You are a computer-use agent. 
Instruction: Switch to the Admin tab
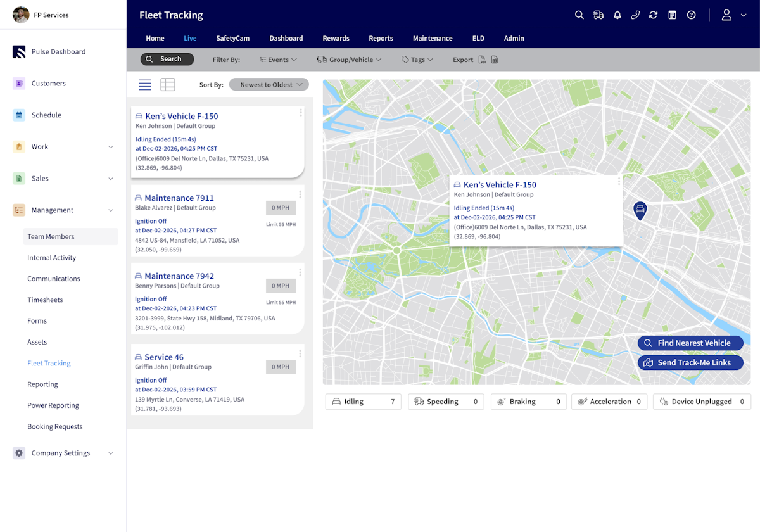[514, 38]
